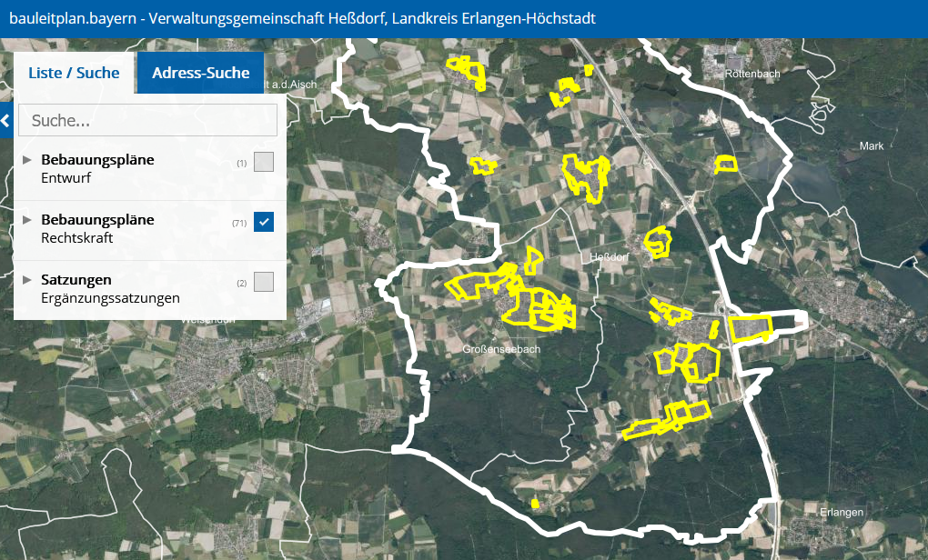The image size is (928, 560).
Task: Click the Mark place label on map
Action: click(872, 146)
